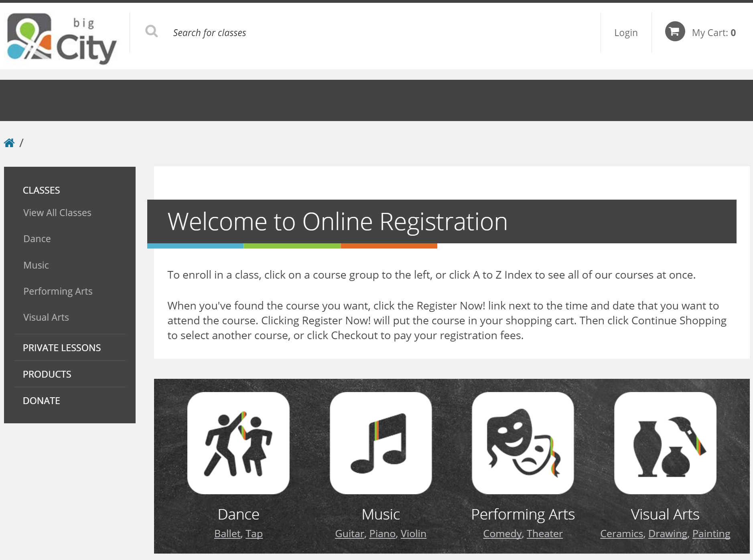Open the Donate sidebar menu item
Image resolution: width=753 pixels, height=560 pixels.
pos(41,401)
